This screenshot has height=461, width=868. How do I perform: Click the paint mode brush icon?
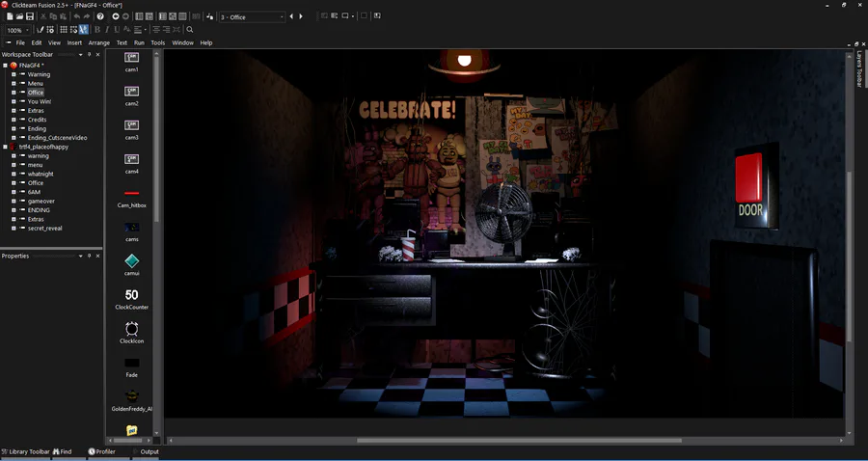(x=41, y=29)
